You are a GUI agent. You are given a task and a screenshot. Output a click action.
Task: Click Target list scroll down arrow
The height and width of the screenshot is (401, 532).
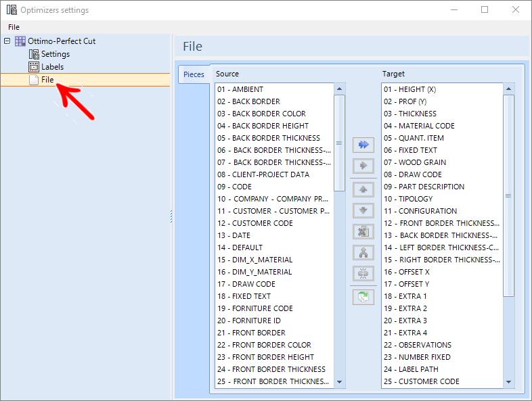tap(508, 382)
